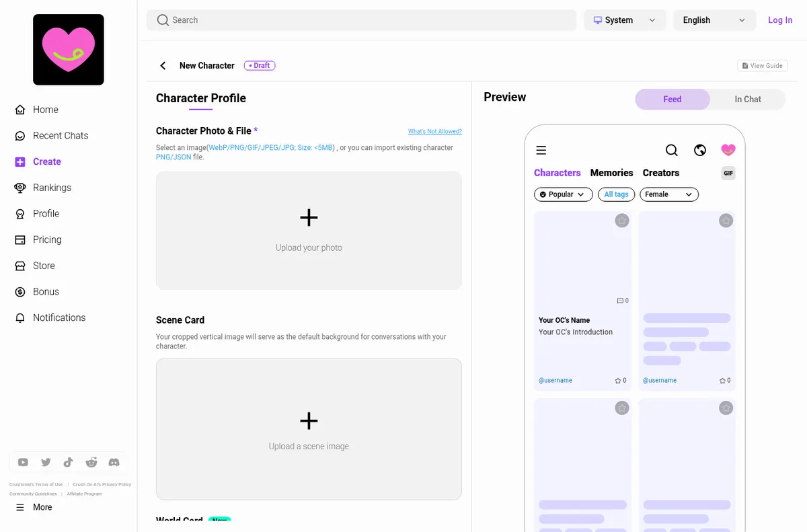Open the Rankings page
This screenshot has width=807, height=532.
(52, 188)
